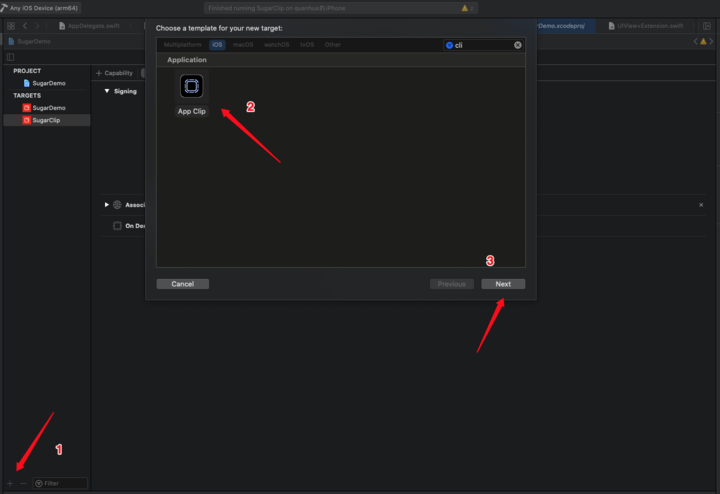Toggle the targets list sidebar icon
720x494 pixels.
point(11,57)
